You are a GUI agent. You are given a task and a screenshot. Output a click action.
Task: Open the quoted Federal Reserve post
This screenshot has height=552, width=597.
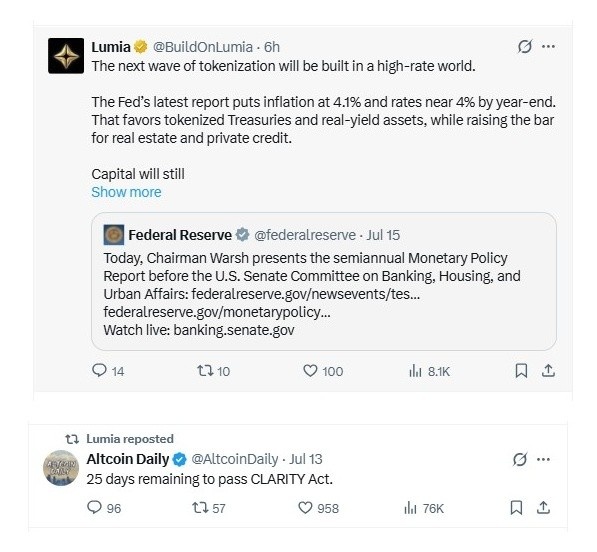coord(324,281)
